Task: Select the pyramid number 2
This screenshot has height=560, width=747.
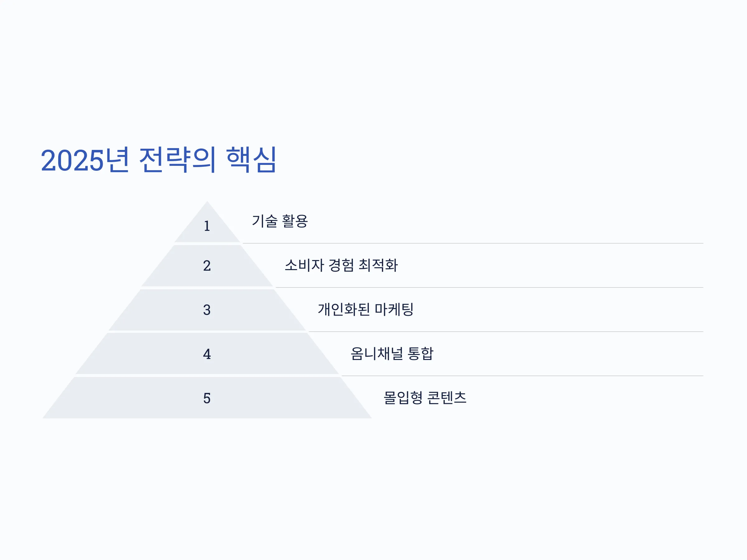Action: tap(207, 266)
